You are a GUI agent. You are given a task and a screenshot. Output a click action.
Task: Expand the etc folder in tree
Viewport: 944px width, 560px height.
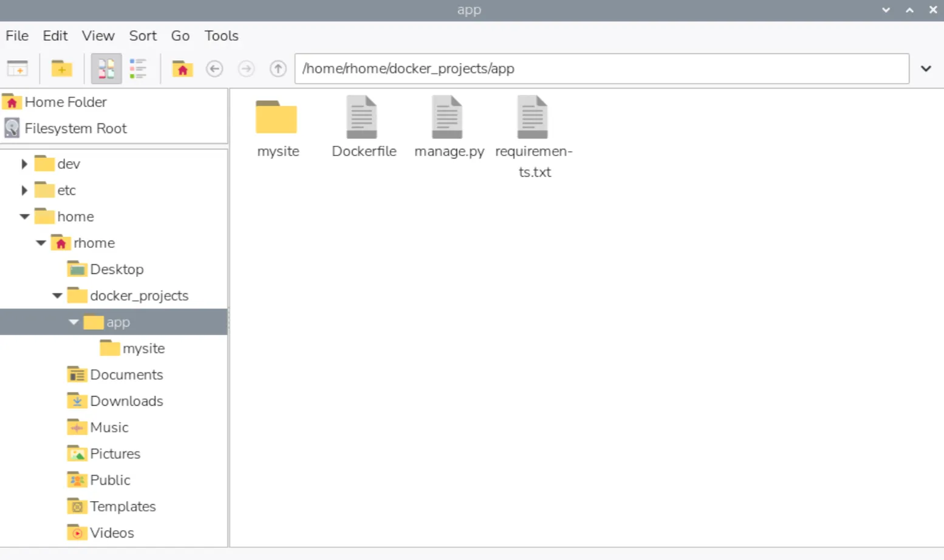[x=24, y=190]
